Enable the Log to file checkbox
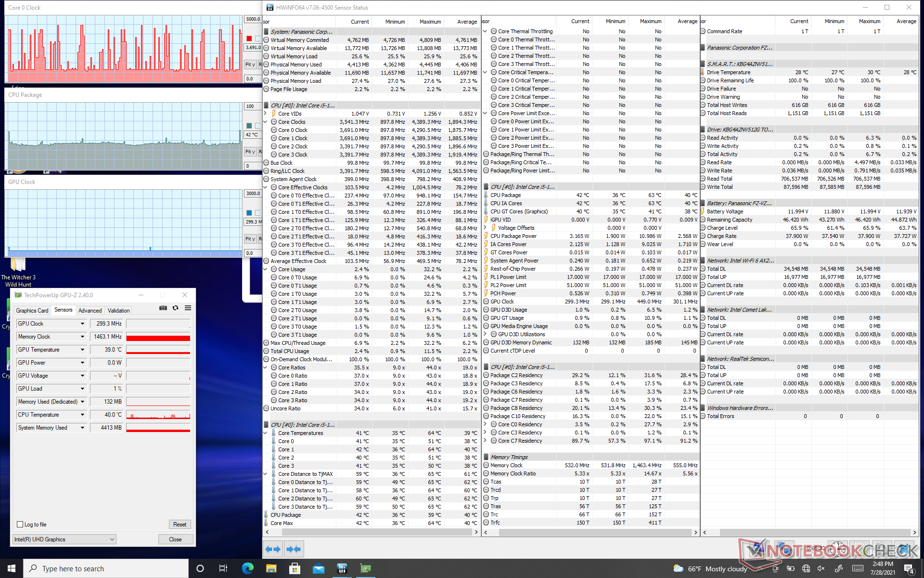The image size is (924, 578). pos(20,525)
